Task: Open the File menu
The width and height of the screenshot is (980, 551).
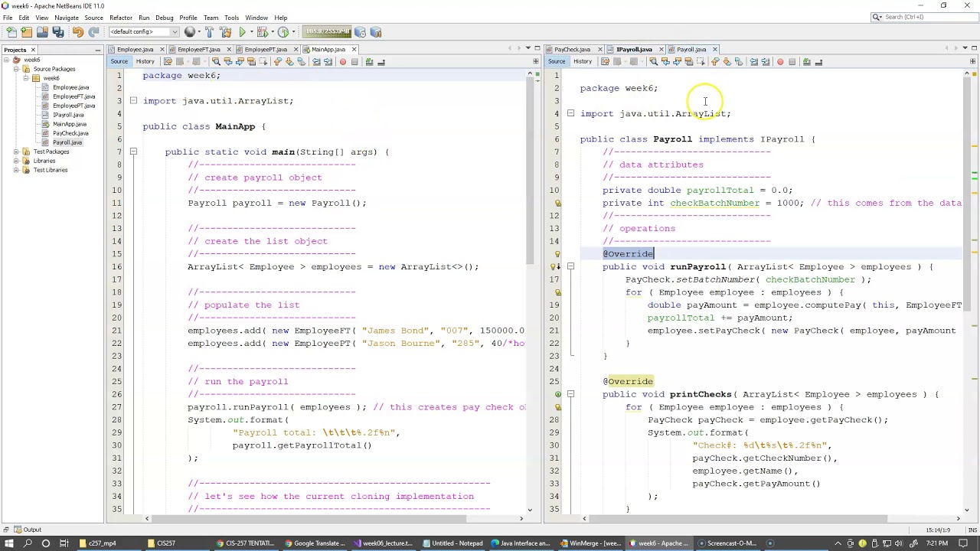Action: [x=7, y=18]
